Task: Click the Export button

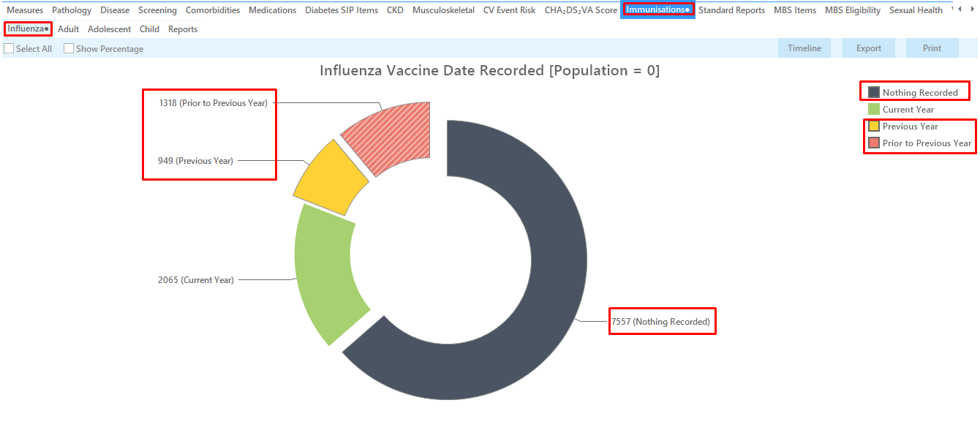Action: (869, 48)
